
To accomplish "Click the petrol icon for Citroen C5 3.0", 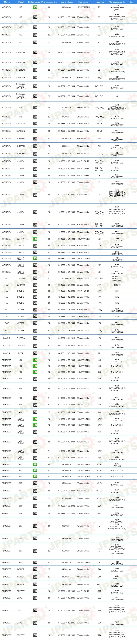I will click(35, 7).
